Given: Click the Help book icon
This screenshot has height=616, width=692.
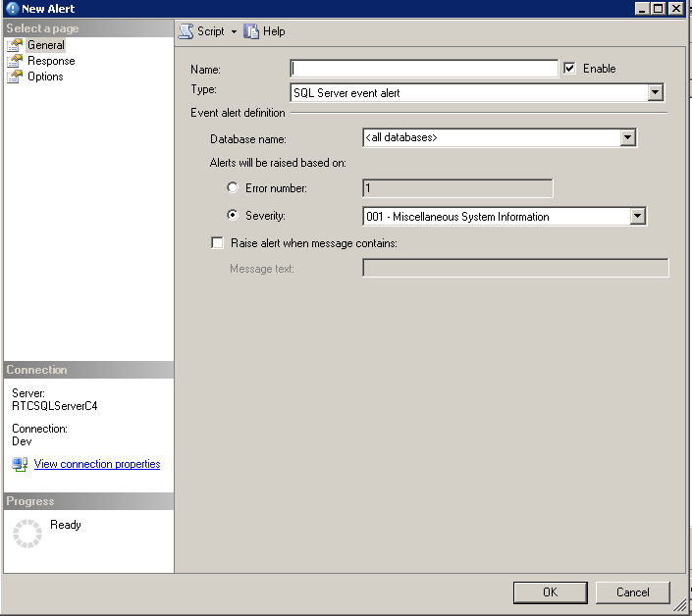Looking at the screenshot, I should (x=251, y=31).
